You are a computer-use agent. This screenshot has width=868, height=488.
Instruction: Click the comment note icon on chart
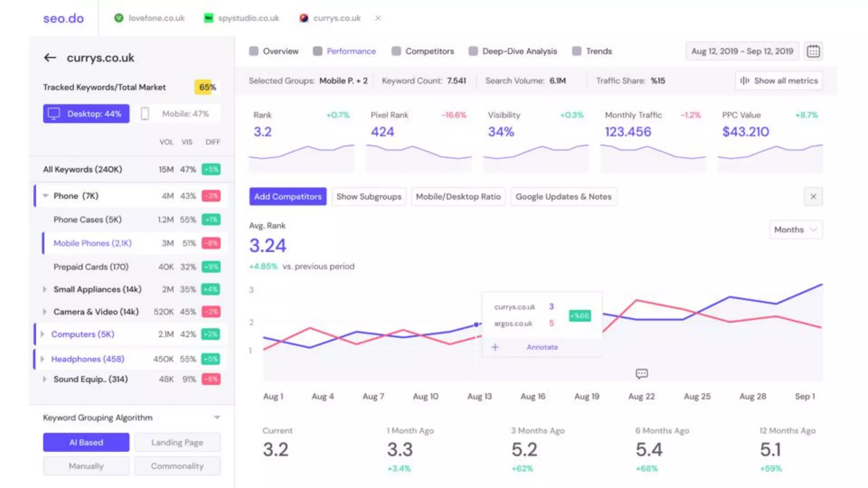(x=641, y=373)
